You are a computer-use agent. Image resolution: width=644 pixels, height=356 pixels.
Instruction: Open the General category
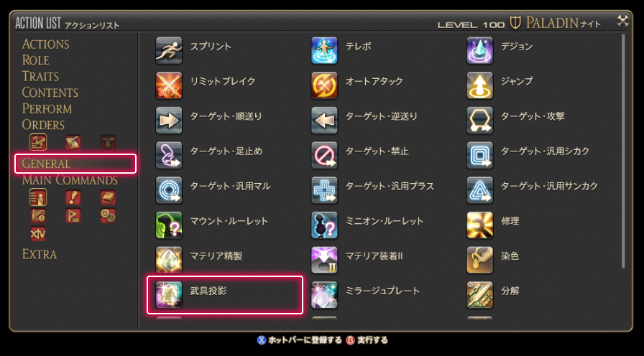point(75,164)
